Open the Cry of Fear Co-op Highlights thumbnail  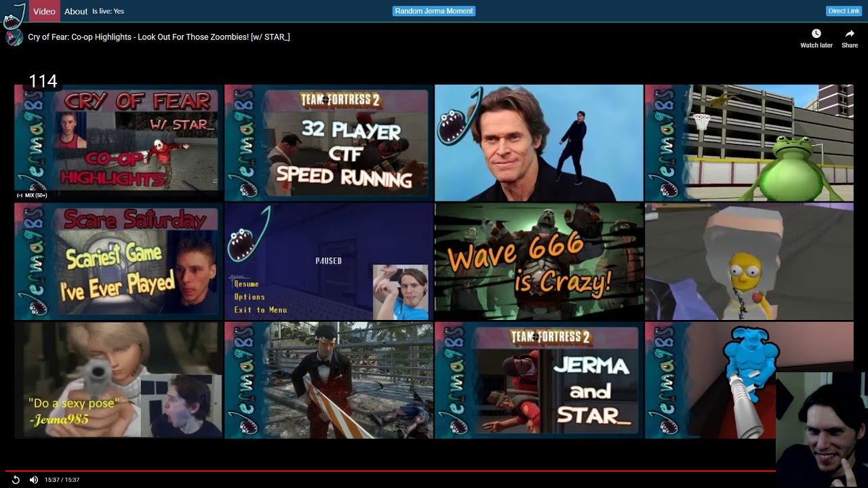coord(119,143)
